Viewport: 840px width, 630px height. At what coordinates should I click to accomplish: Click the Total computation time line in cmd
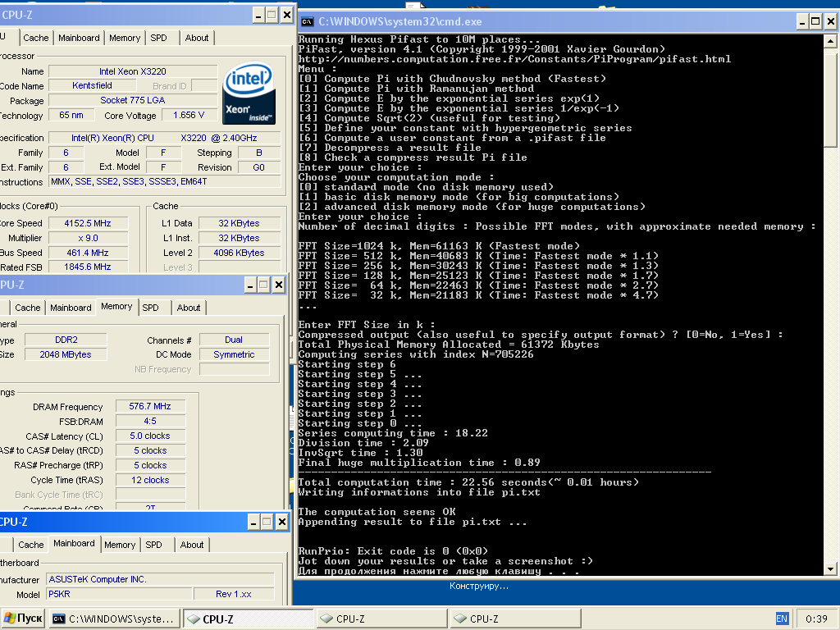click(468, 482)
